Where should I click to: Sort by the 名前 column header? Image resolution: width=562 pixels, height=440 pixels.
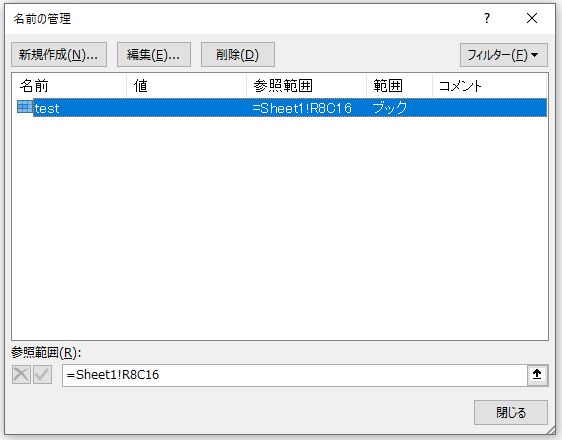click(70, 86)
